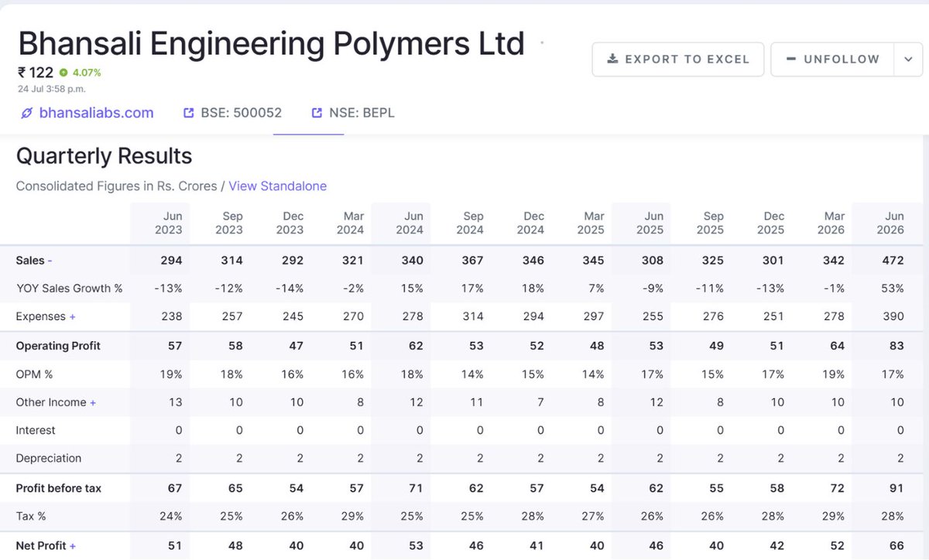Click the Dec 2025 column header
929x560 pixels.
[770, 223]
